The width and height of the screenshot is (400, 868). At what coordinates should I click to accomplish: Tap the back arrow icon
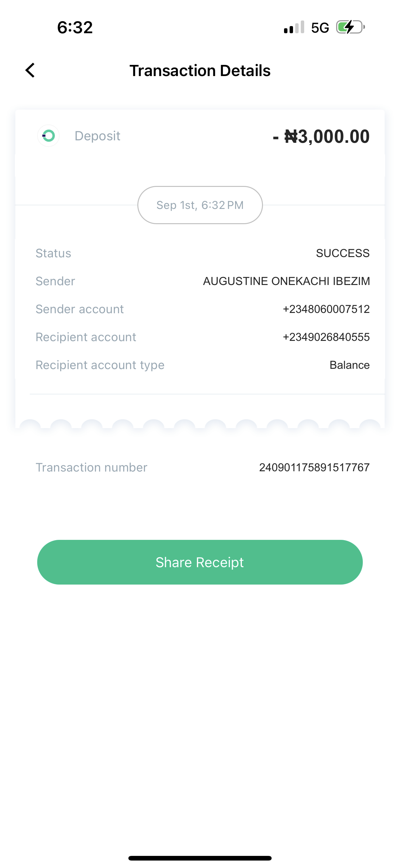coord(30,70)
